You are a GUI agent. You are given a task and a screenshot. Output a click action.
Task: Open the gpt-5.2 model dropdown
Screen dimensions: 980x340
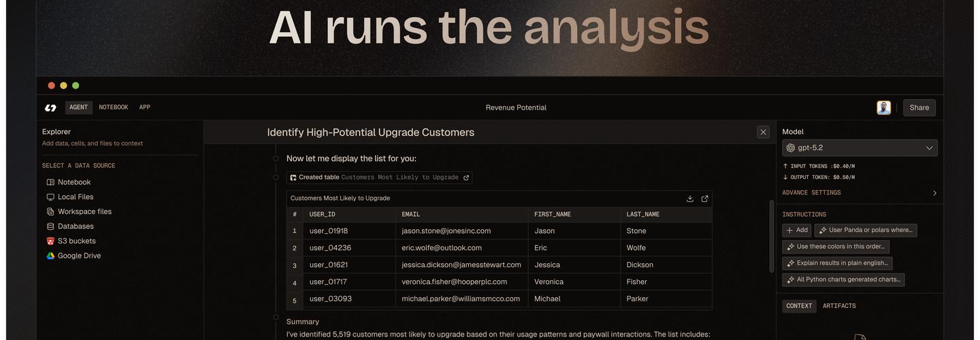(860, 148)
